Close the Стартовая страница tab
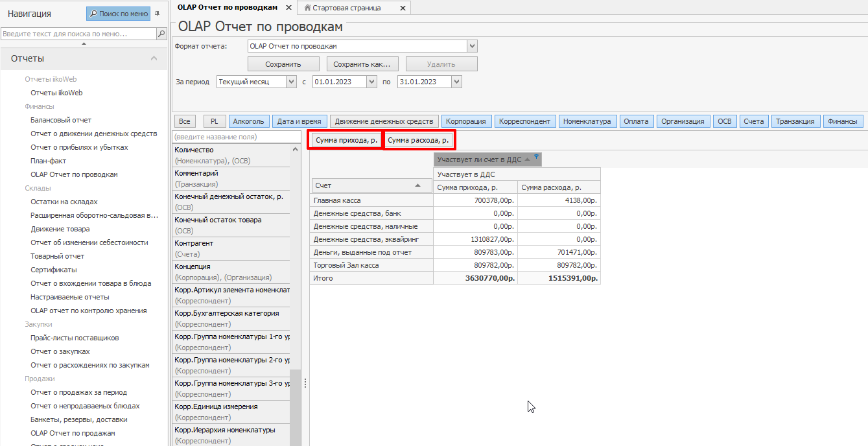The height and width of the screenshot is (446, 868). coord(403,8)
